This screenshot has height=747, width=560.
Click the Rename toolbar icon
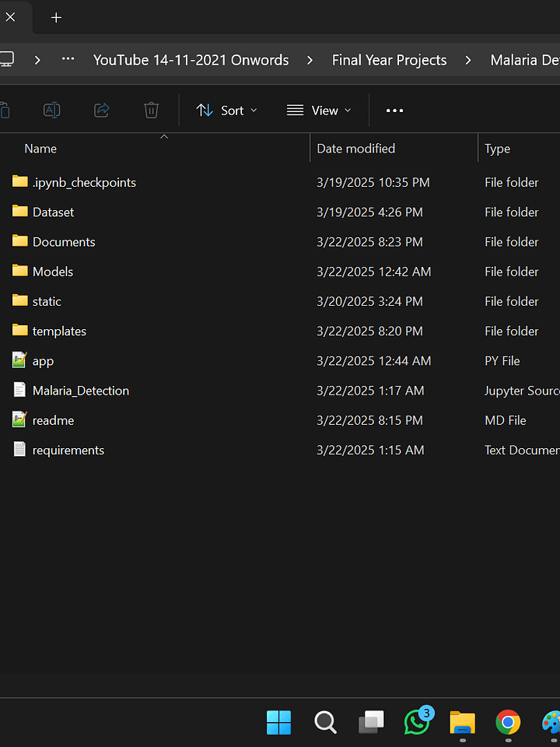tap(51, 110)
